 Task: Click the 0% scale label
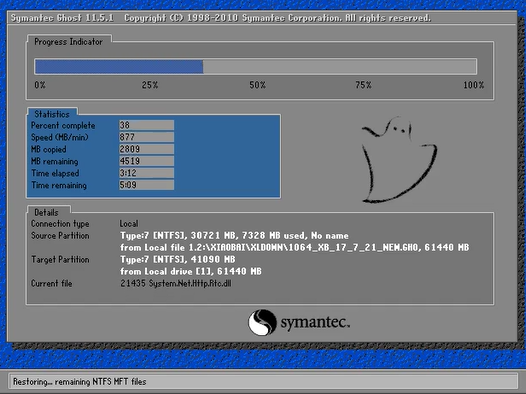tap(40, 85)
